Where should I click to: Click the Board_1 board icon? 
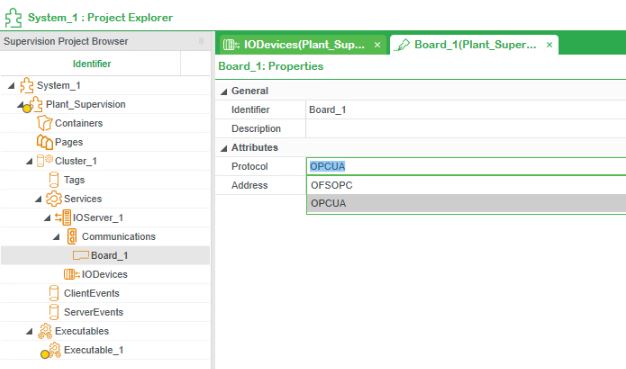pyautogui.click(x=81, y=256)
